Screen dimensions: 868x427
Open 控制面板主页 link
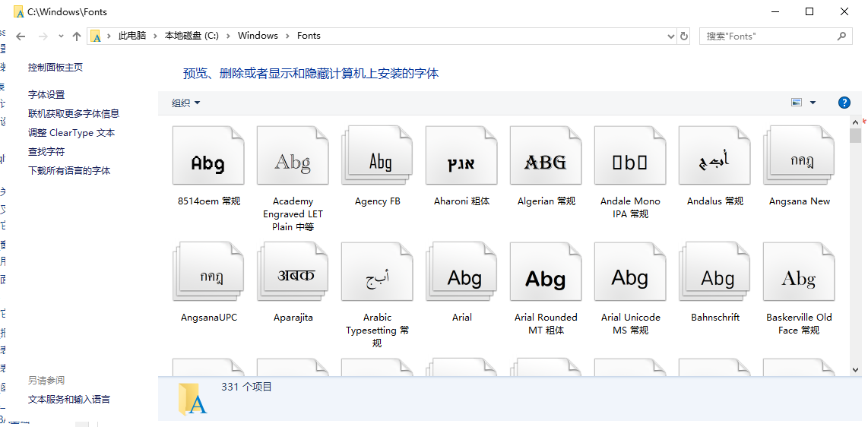click(x=55, y=68)
